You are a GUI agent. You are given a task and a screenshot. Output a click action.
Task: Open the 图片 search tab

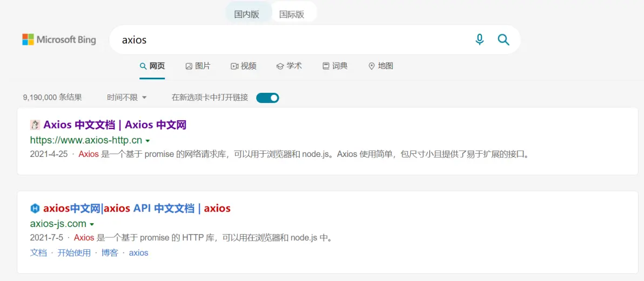198,66
